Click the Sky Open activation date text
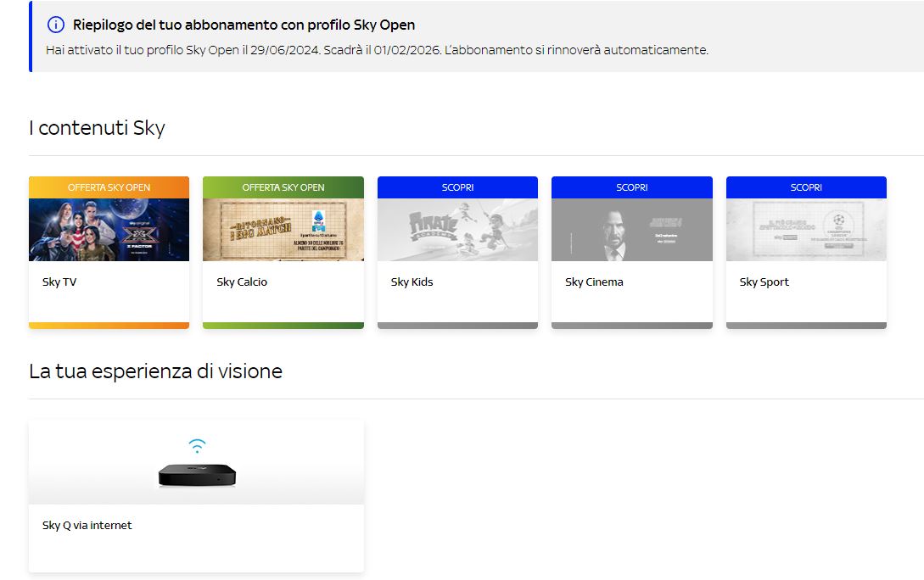924x580 pixels. pos(377,50)
